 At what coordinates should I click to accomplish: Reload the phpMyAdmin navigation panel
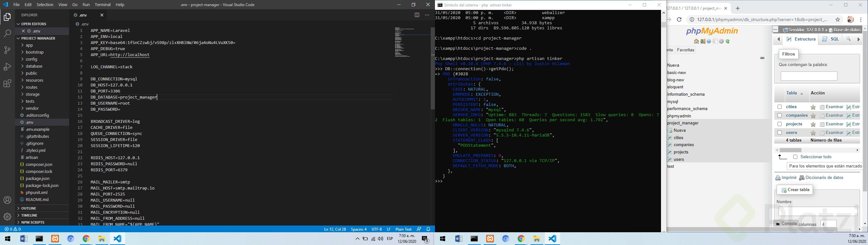tap(728, 41)
